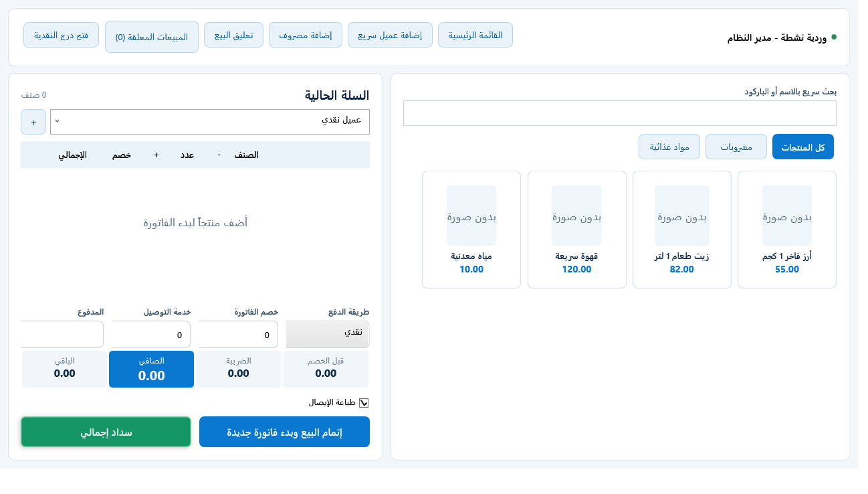Click إتمام البيع وبدء فاتورة جديدة
868x494 pixels.
click(x=284, y=432)
